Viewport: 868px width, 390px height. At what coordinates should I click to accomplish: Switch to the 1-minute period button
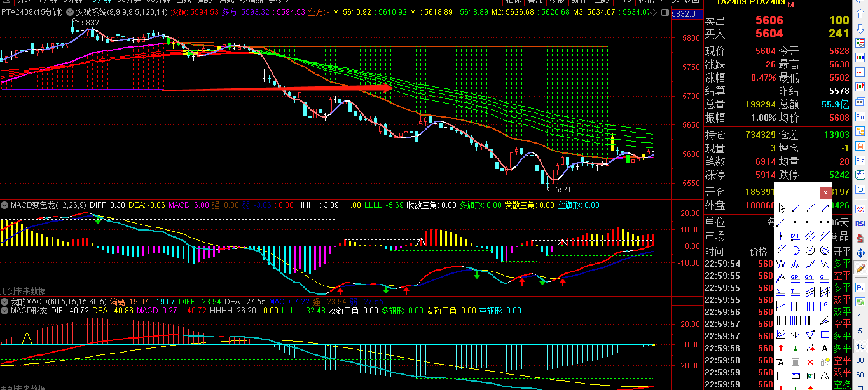(x=860, y=316)
